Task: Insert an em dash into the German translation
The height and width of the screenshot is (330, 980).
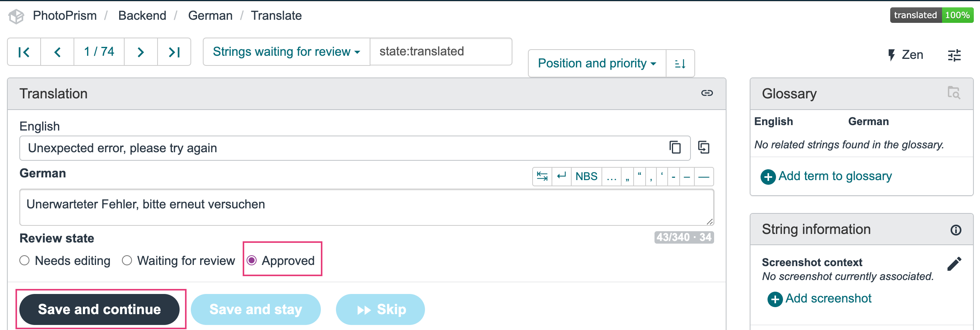Action: click(x=704, y=176)
